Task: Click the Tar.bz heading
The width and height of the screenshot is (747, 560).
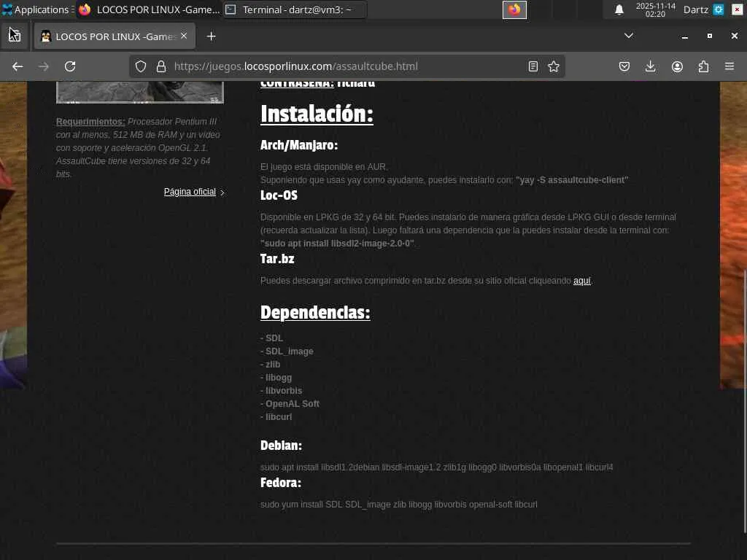Action: tap(277, 259)
